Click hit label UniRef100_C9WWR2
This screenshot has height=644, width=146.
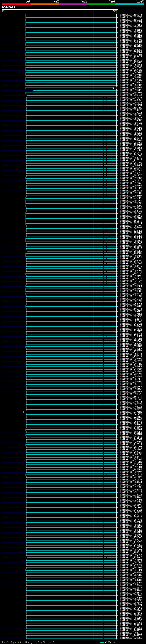click(x=131, y=90)
